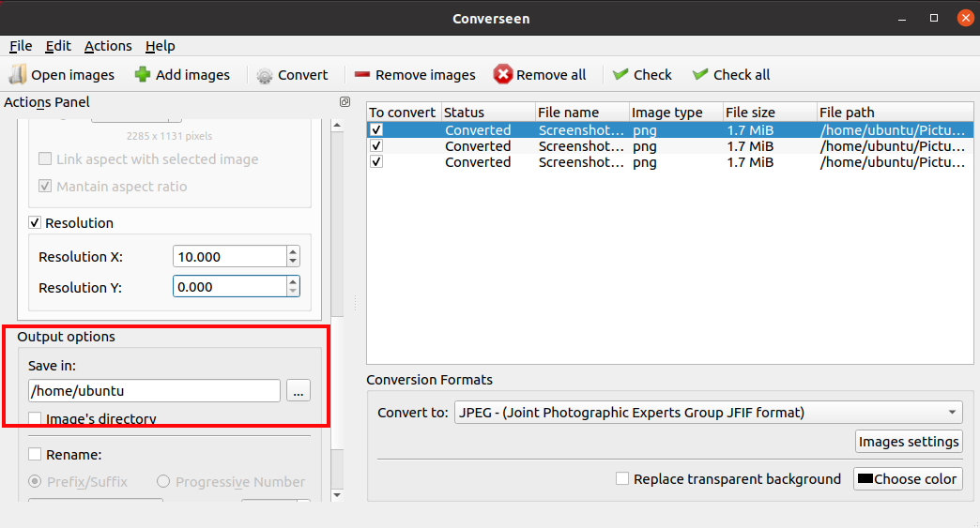Sort by the Status column header

tap(488, 113)
